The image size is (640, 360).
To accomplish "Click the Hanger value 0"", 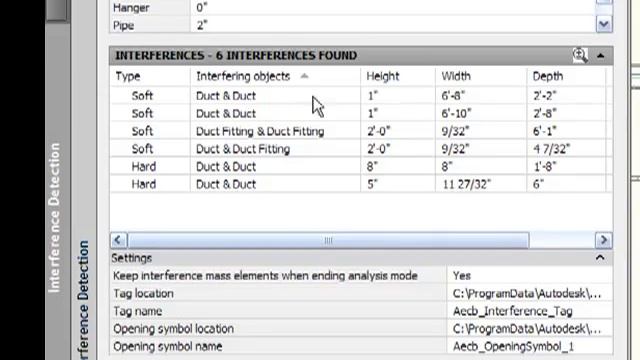I will tap(393, 7).
